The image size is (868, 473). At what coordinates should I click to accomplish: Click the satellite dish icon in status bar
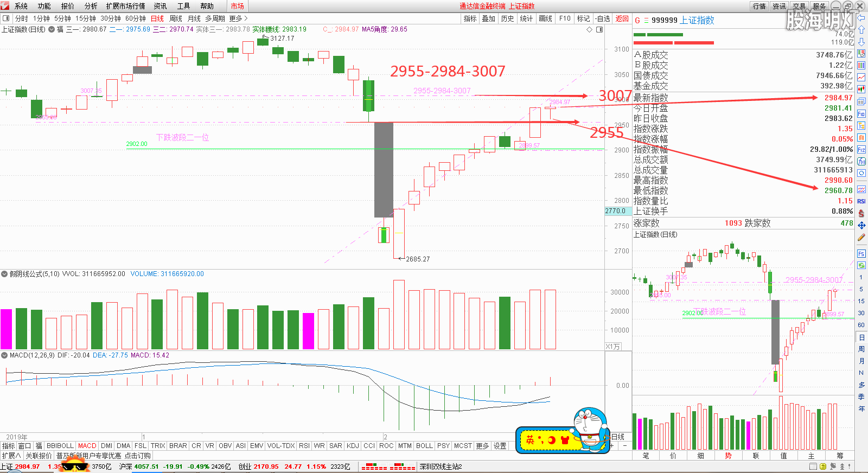[x=833, y=466]
